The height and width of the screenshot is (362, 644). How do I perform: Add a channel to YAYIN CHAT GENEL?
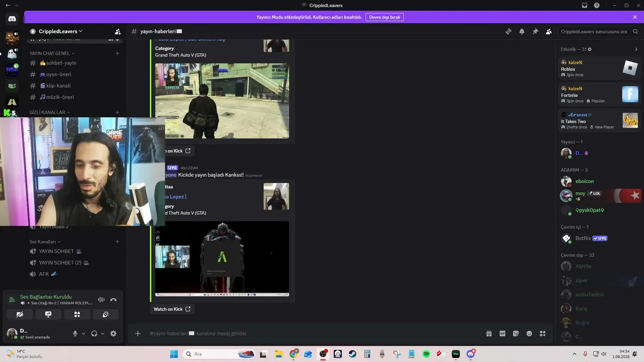(117, 53)
